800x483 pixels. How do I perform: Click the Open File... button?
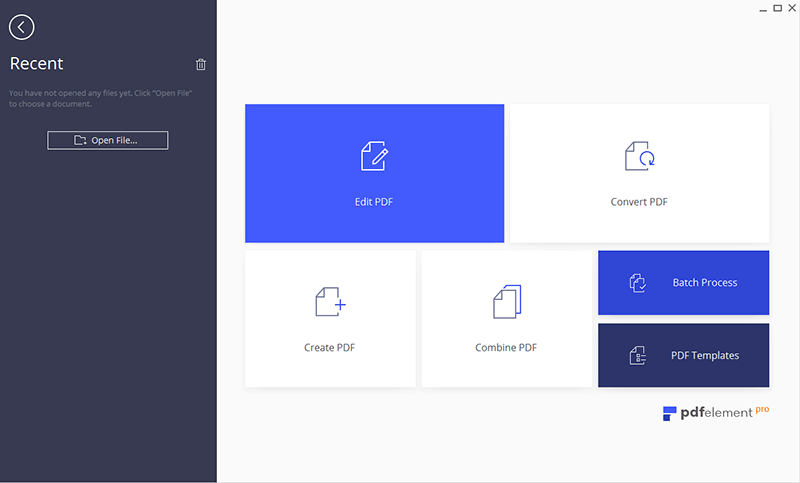(x=108, y=140)
